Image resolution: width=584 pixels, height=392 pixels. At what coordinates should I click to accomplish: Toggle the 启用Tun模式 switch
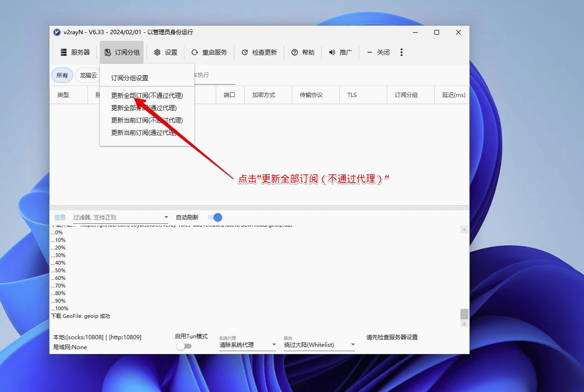tap(183, 346)
